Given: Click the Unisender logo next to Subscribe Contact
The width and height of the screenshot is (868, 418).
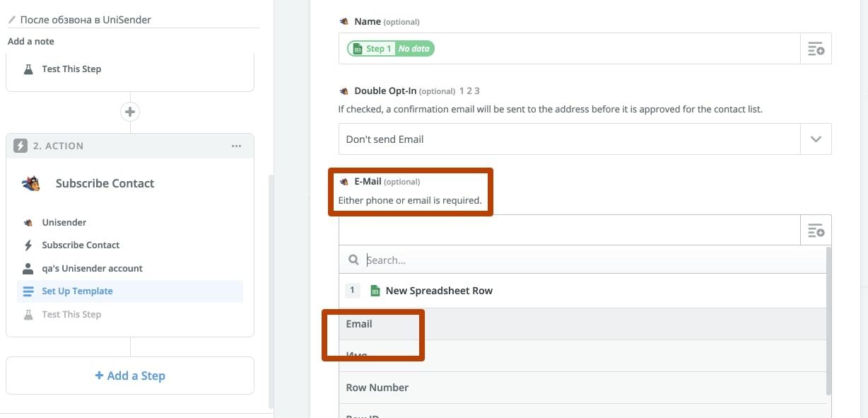Looking at the screenshot, I should pyautogui.click(x=31, y=184).
